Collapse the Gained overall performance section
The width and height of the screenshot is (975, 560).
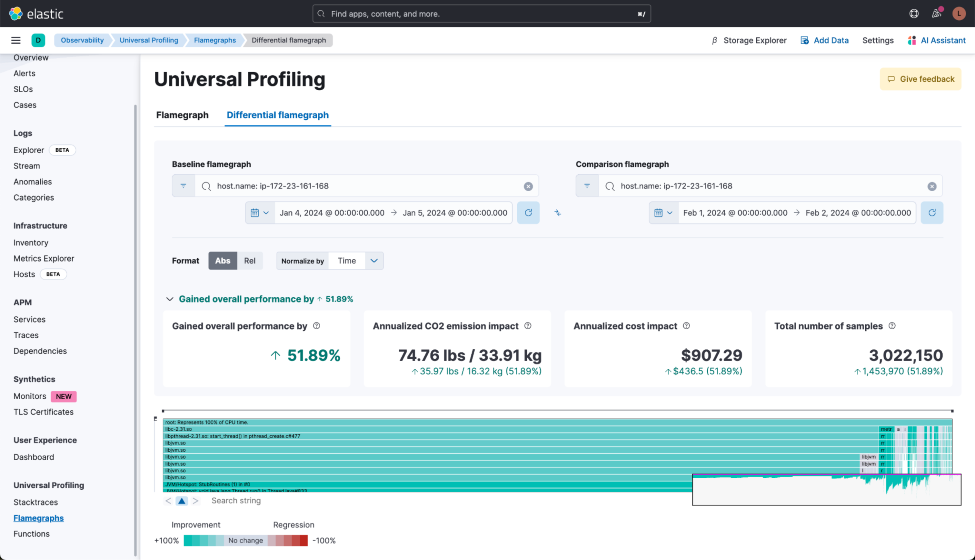(x=170, y=299)
